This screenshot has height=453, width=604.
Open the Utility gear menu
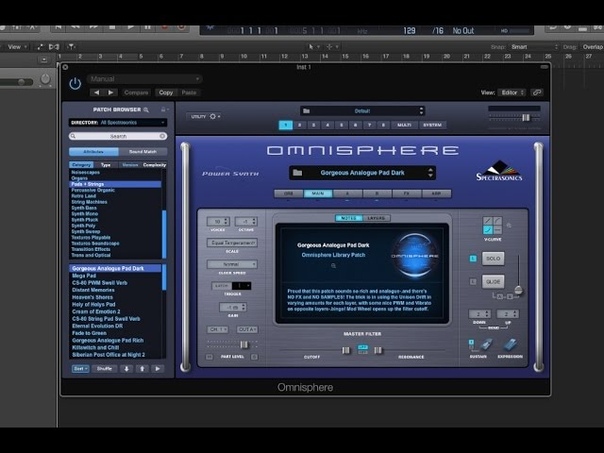213,116
